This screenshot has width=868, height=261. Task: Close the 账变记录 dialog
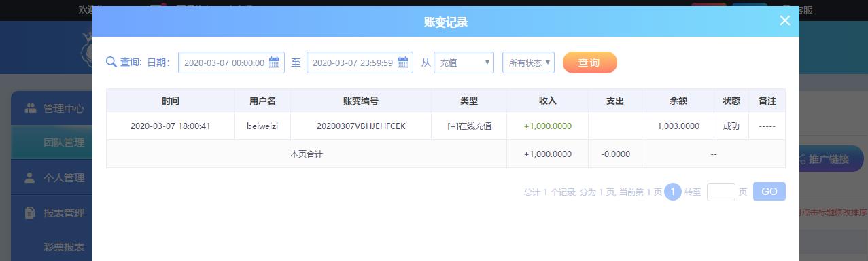785,20
